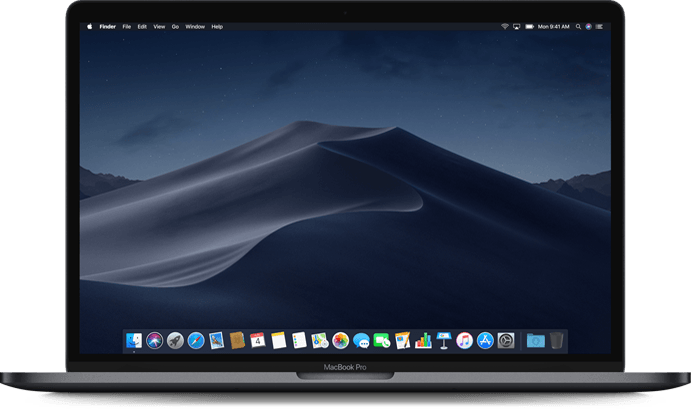Open Keynote podium icon in Dock
The width and height of the screenshot is (691, 409).
[x=444, y=341]
